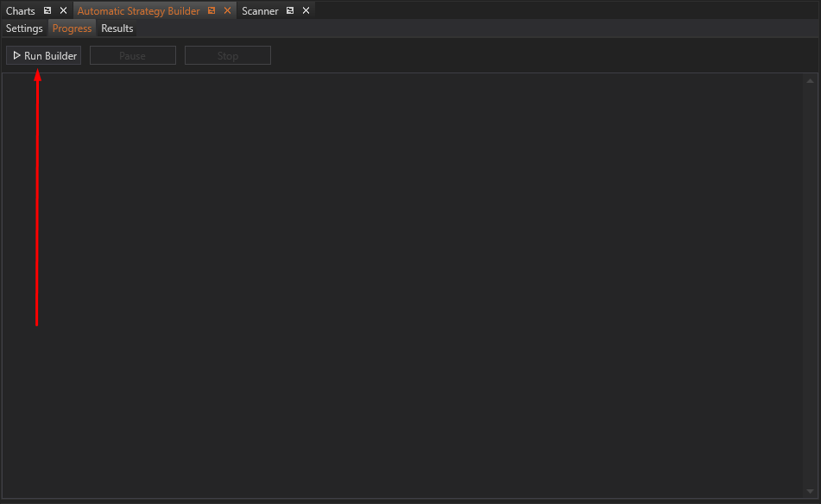
Task: Select the Automatic Strategy Builder tab
Action: pyautogui.click(x=138, y=11)
